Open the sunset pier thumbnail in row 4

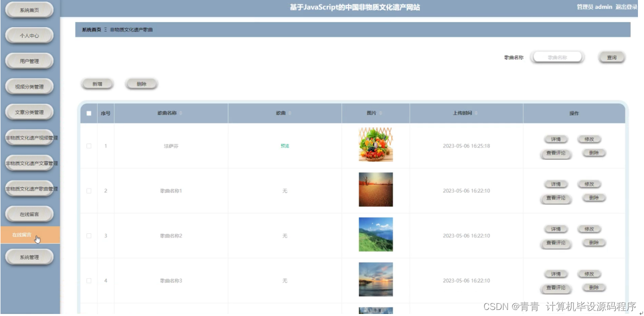tap(376, 279)
